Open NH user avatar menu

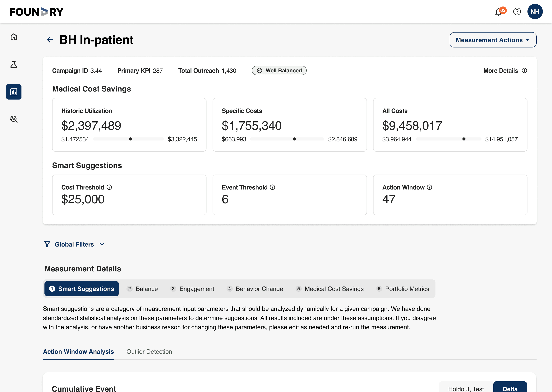[x=535, y=12]
